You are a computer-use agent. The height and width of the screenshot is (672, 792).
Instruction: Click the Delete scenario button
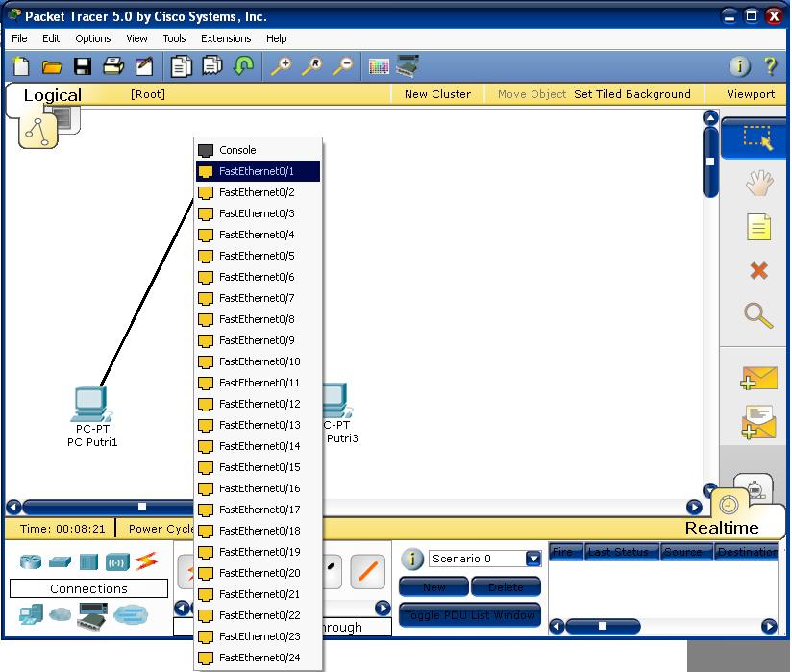pos(506,587)
